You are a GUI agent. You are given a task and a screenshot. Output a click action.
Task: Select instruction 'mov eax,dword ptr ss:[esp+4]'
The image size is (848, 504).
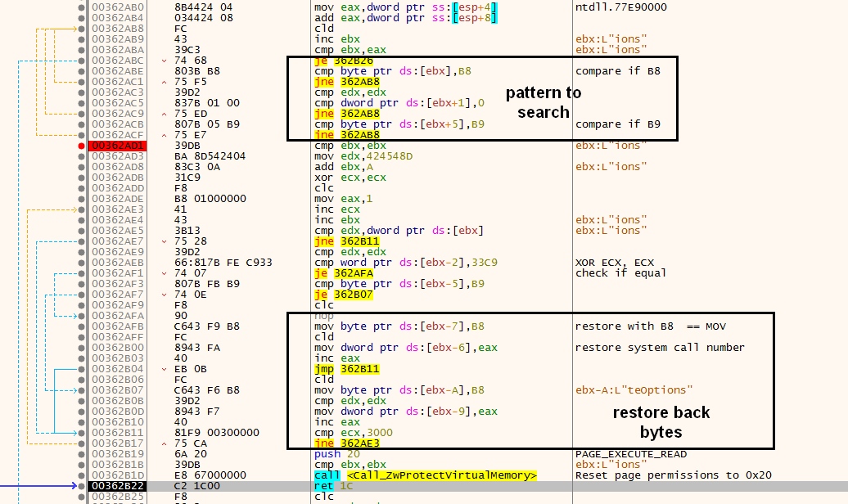tap(406, 7)
